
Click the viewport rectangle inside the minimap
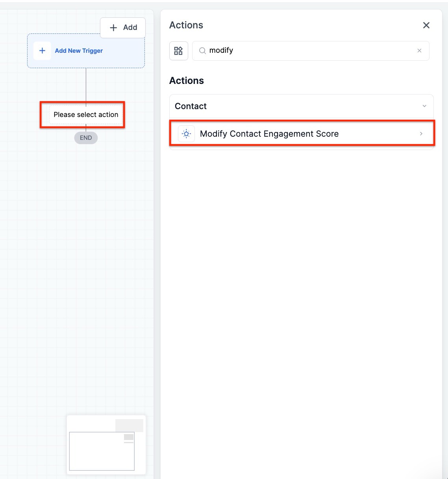click(x=102, y=451)
